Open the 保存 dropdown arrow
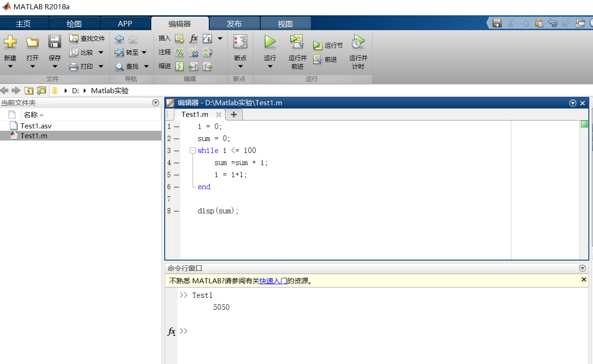Image resolution: width=593 pixels, height=364 pixels. coord(55,66)
